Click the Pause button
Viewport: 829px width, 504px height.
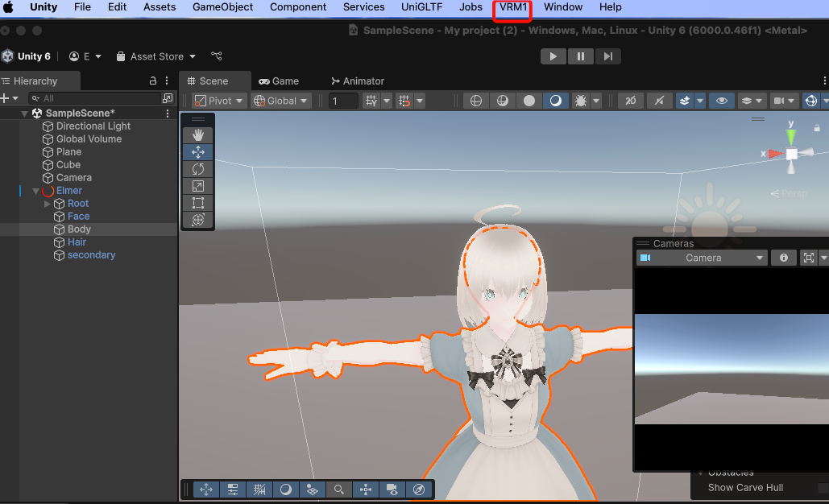coord(581,56)
